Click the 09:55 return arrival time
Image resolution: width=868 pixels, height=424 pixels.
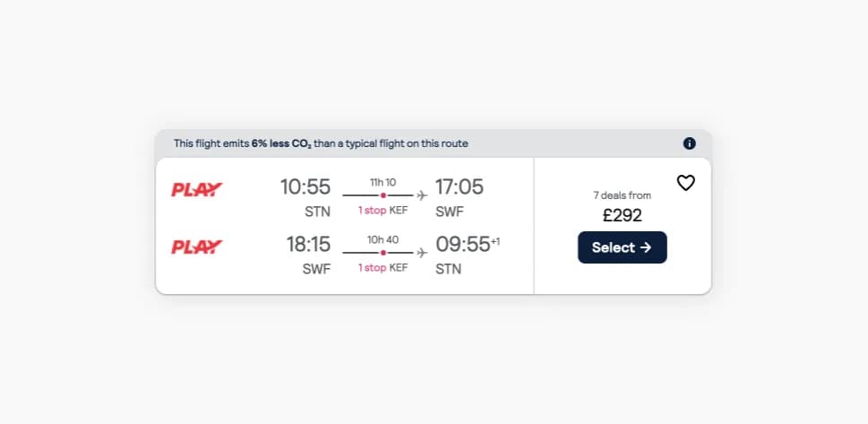point(463,245)
